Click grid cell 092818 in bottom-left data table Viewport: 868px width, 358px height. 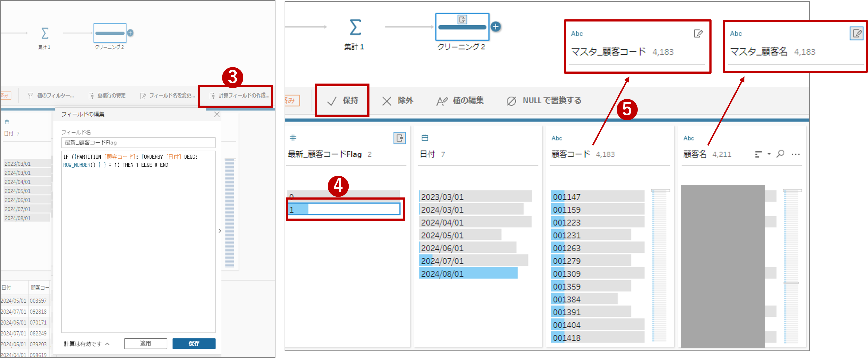point(38,311)
